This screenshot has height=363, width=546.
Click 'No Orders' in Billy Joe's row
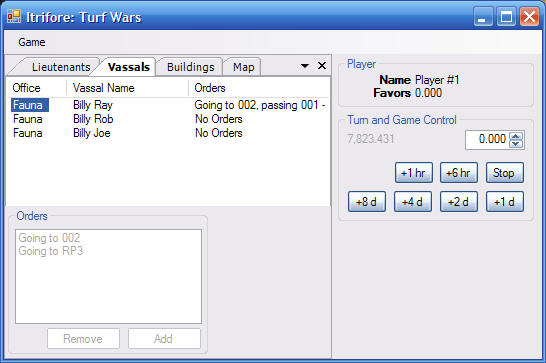click(x=219, y=133)
